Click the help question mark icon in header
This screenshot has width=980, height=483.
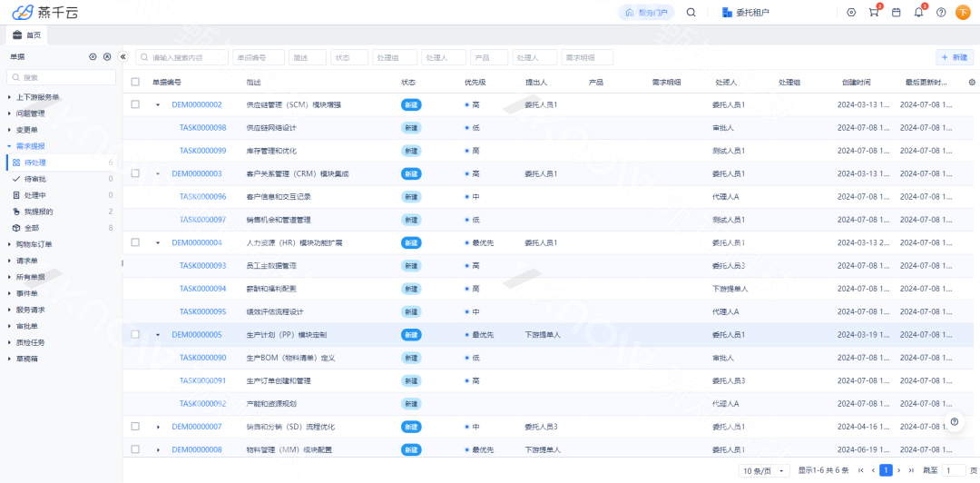pos(941,13)
